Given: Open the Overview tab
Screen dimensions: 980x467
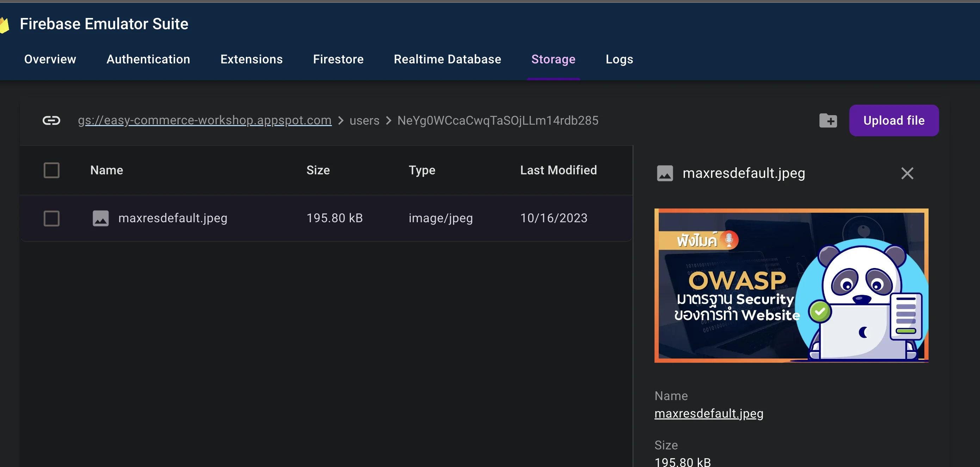Looking at the screenshot, I should tap(50, 59).
